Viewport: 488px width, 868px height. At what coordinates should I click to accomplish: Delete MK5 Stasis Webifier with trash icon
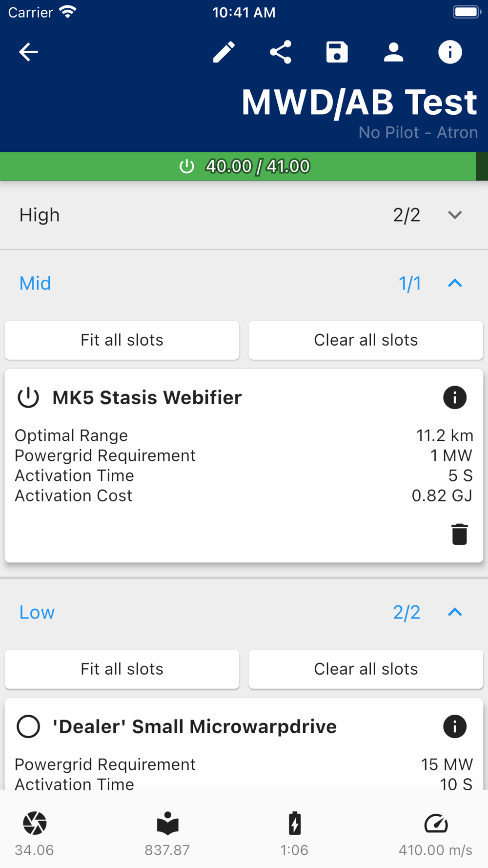[x=459, y=534]
